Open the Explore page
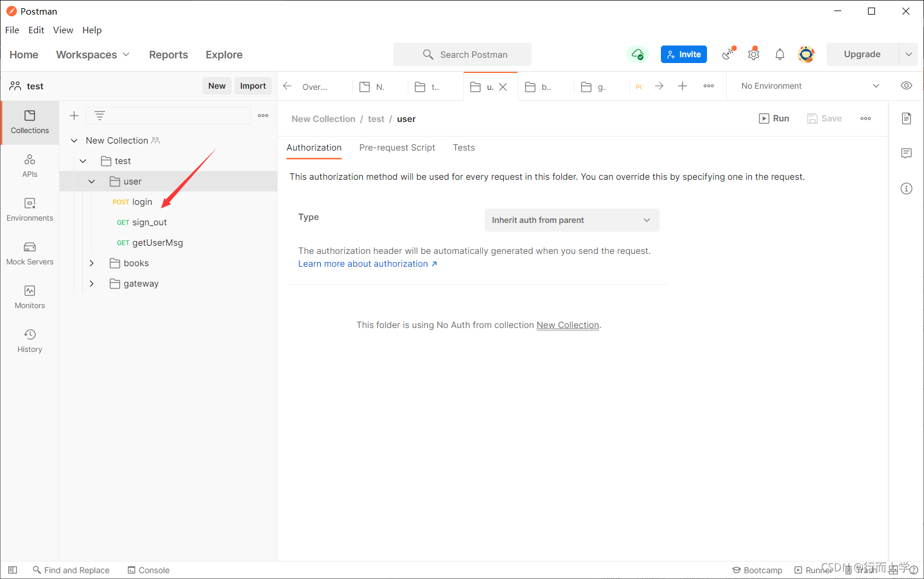Image resolution: width=924 pixels, height=579 pixels. (x=224, y=55)
